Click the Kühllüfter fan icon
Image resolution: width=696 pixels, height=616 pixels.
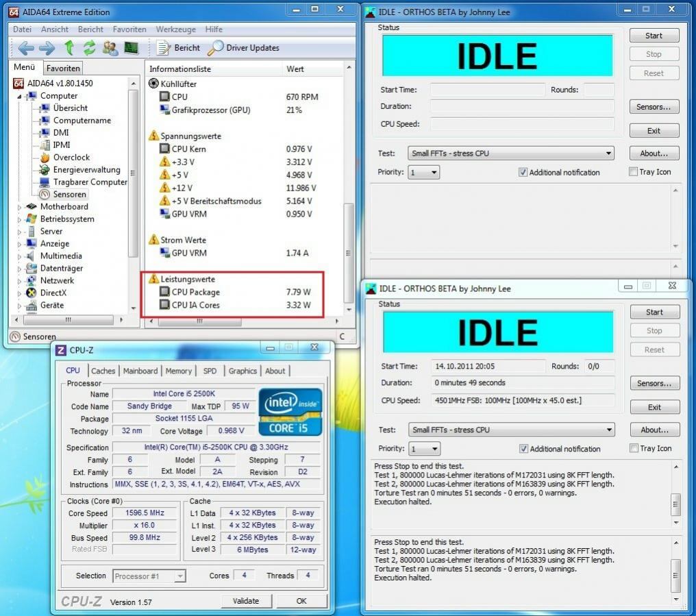pos(153,84)
